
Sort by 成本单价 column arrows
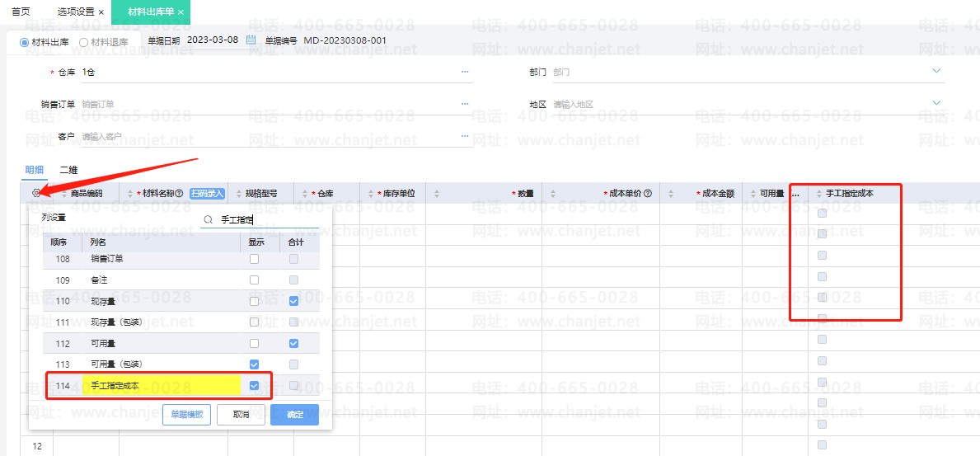click(x=552, y=194)
